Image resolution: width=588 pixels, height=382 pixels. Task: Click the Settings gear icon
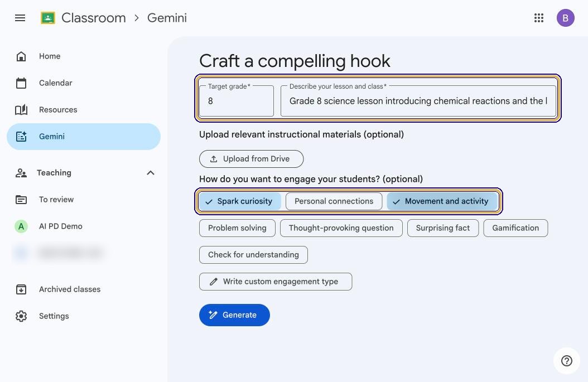[21, 316]
